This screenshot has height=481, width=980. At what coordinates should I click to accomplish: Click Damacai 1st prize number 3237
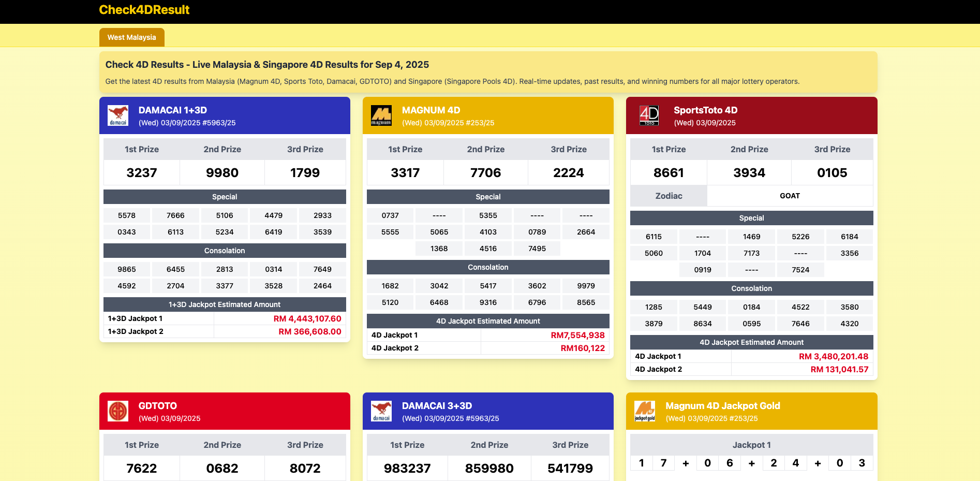[x=142, y=173]
